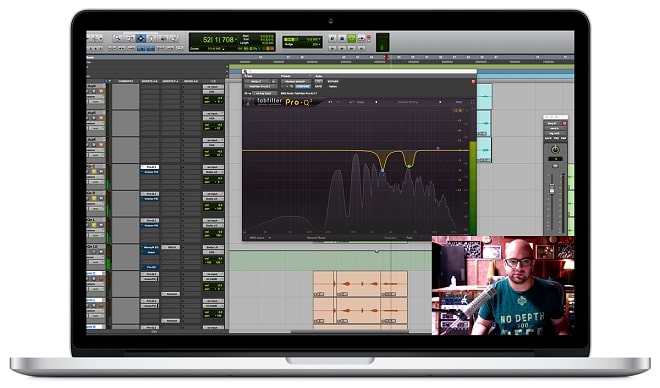
Task: Click the transport Stop button
Action: (342, 38)
